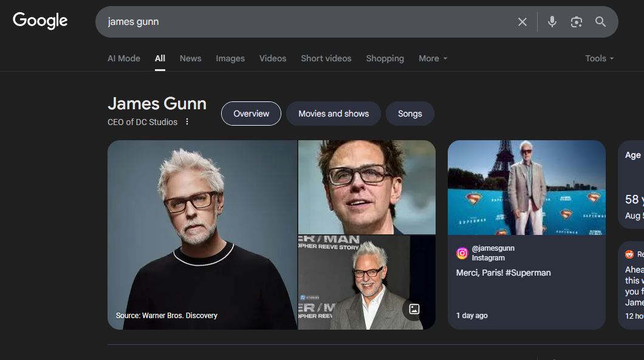Open the News tab
This screenshot has width=644, height=360.
coord(191,58)
